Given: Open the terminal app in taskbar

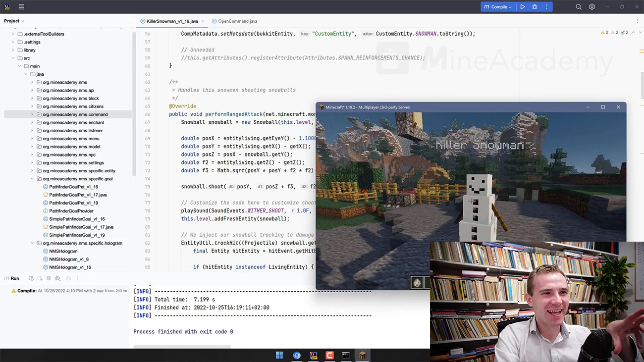Looking at the screenshot, I should (x=346, y=355).
